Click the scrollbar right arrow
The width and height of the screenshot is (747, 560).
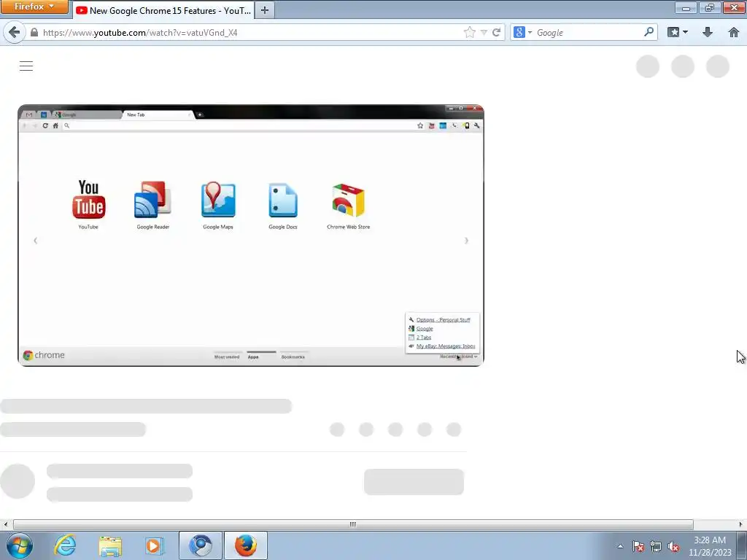pos(741,524)
